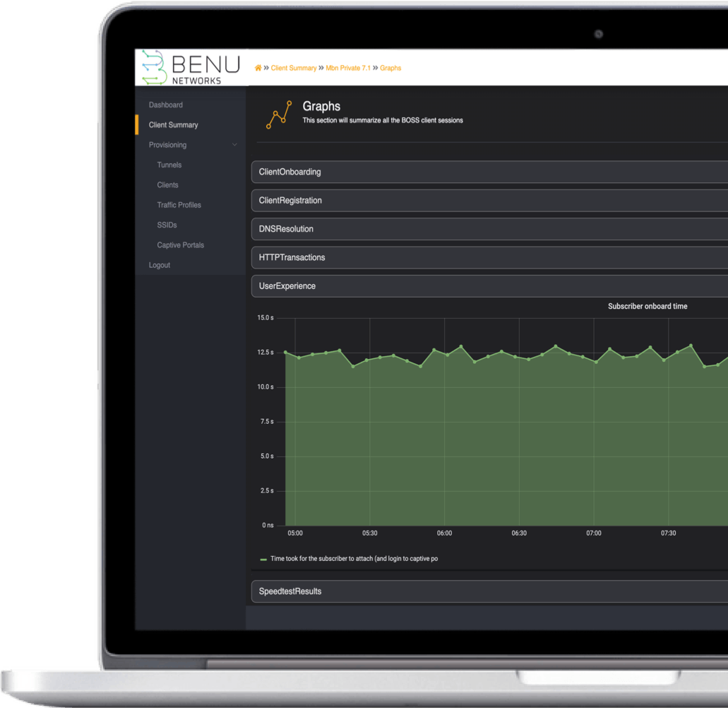Click the orange Graphs line-chart icon

tap(278, 115)
